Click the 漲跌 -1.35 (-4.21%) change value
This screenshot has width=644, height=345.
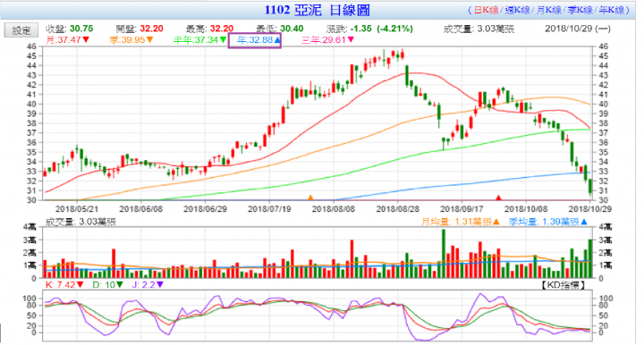369,29
